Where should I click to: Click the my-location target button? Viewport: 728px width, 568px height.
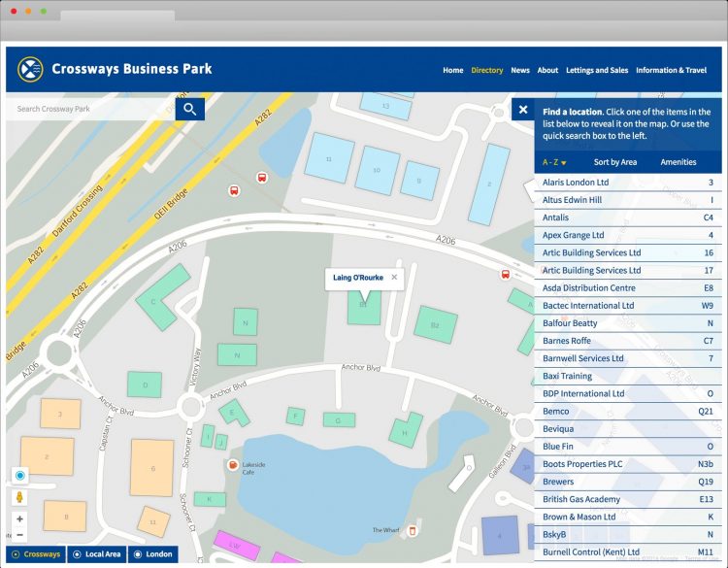(x=19, y=475)
